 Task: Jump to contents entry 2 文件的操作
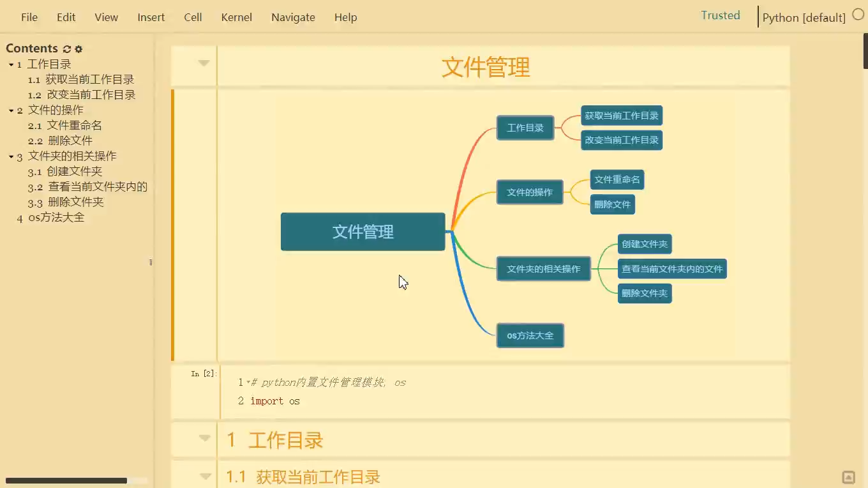click(x=50, y=111)
